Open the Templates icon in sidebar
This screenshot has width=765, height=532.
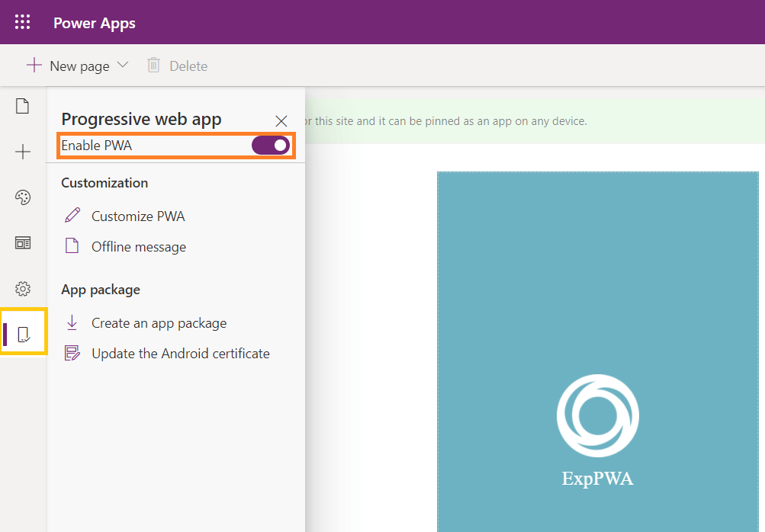[23, 243]
